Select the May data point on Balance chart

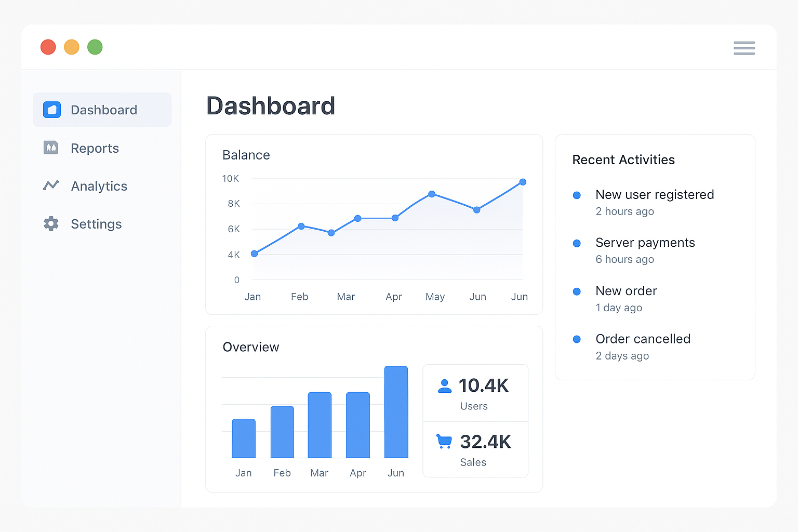(432, 194)
